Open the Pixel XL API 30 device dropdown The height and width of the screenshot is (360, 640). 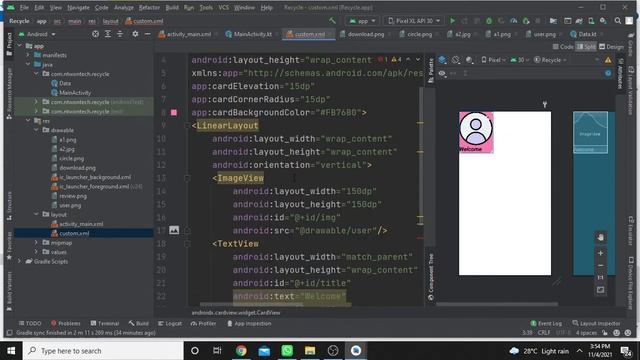point(414,20)
